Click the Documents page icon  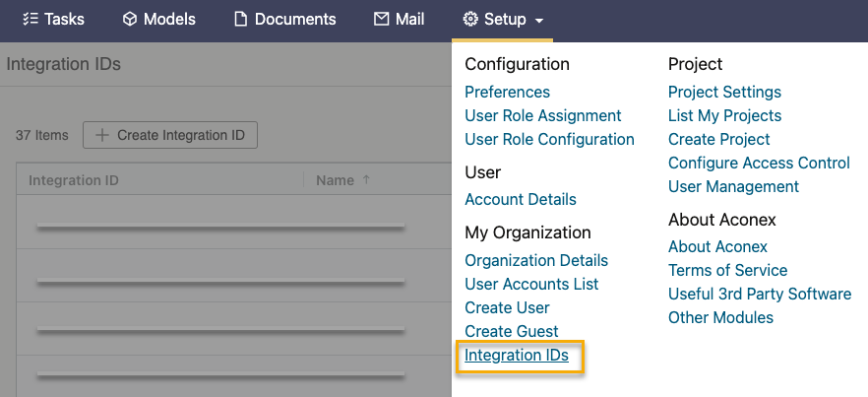click(240, 20)
